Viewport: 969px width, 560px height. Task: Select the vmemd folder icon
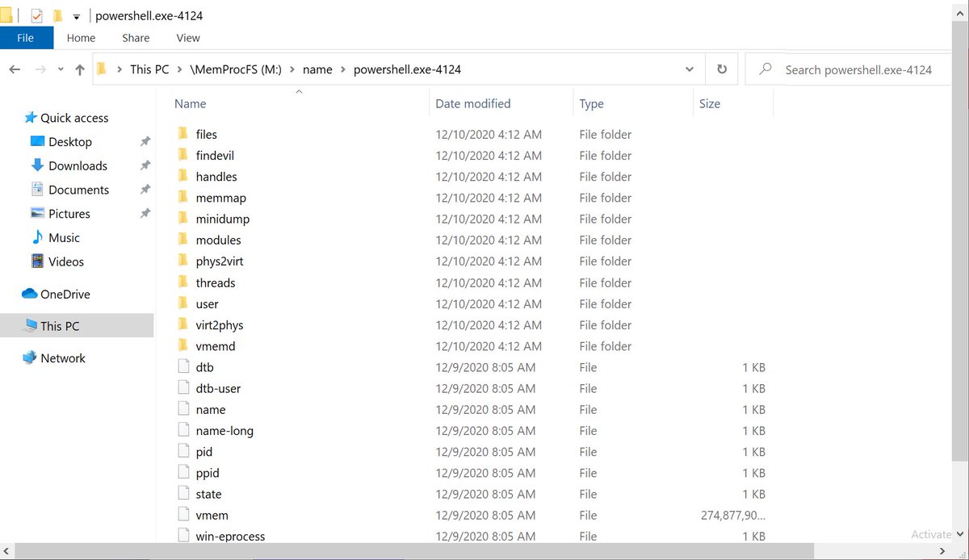(183, 345)
